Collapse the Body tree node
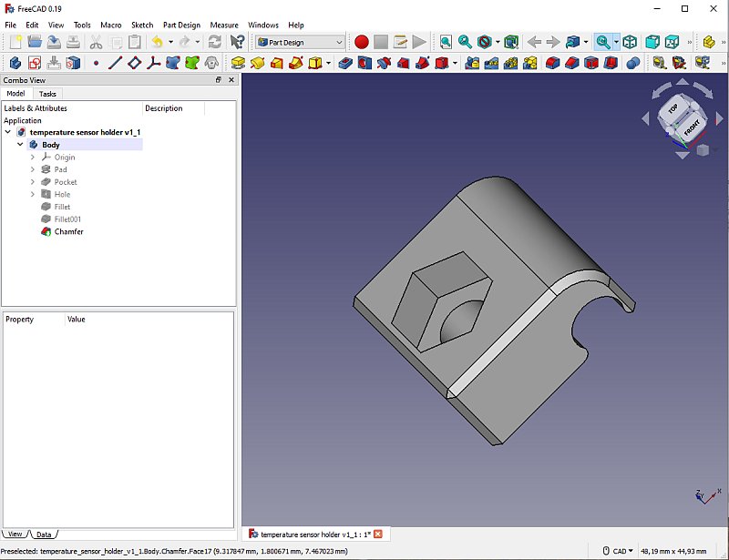The image size is (729, 560). 20,145
